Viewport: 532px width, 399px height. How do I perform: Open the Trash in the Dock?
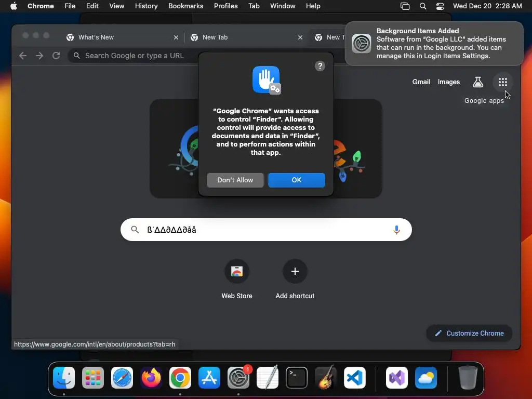pyautogui.click(x=468, y=378)
